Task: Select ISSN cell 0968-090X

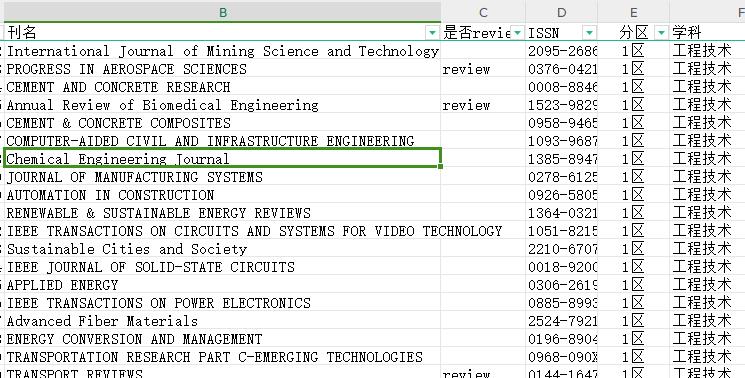Action: point(562,357)
